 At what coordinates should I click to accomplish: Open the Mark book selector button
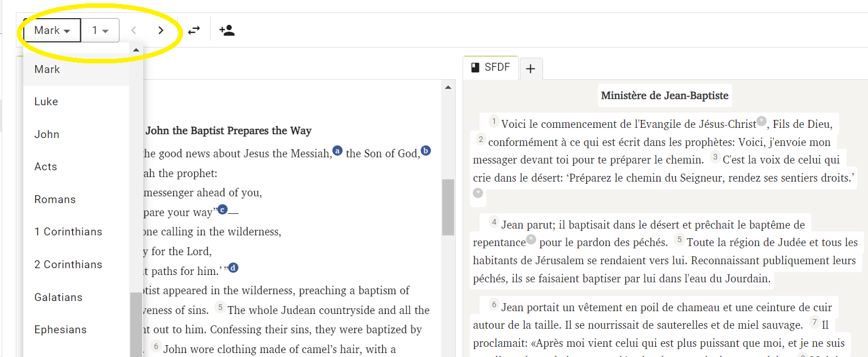coord(52,31)
